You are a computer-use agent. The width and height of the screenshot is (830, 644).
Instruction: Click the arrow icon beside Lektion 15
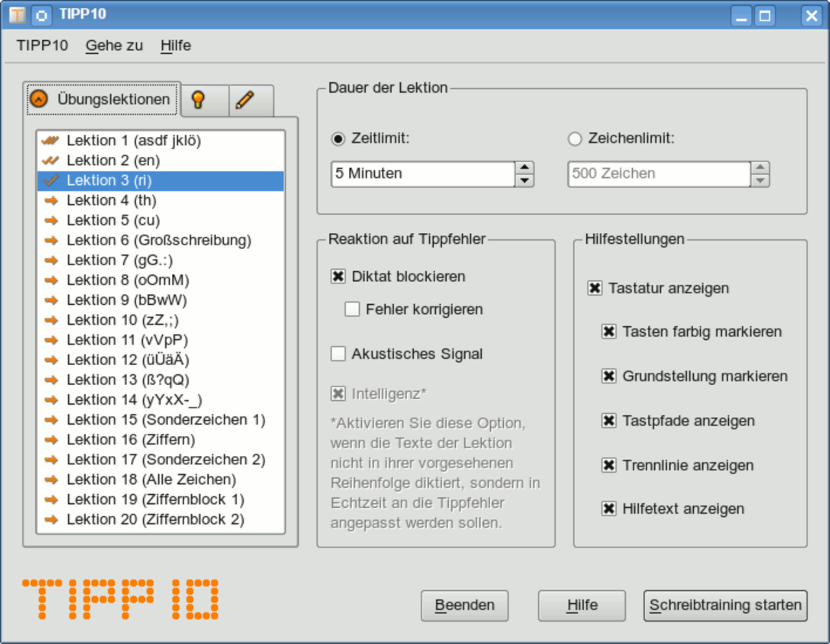pos(51,420)
